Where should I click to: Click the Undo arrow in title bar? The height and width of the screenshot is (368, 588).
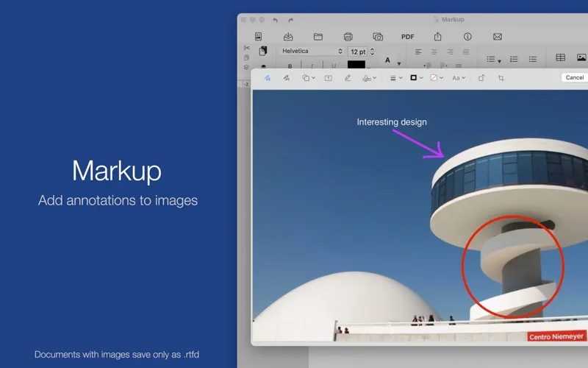coord(275,20)
